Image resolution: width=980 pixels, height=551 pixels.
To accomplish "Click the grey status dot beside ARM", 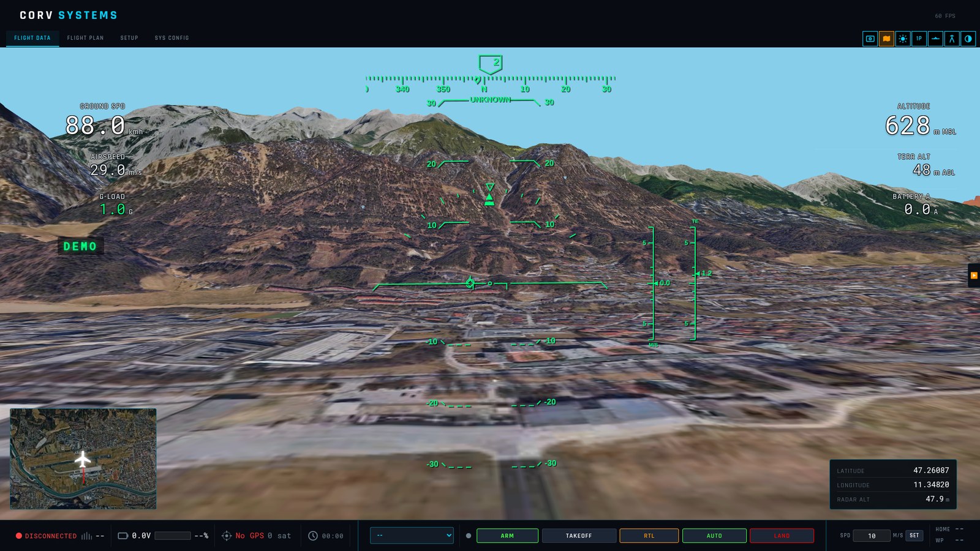I will [469, 536].
